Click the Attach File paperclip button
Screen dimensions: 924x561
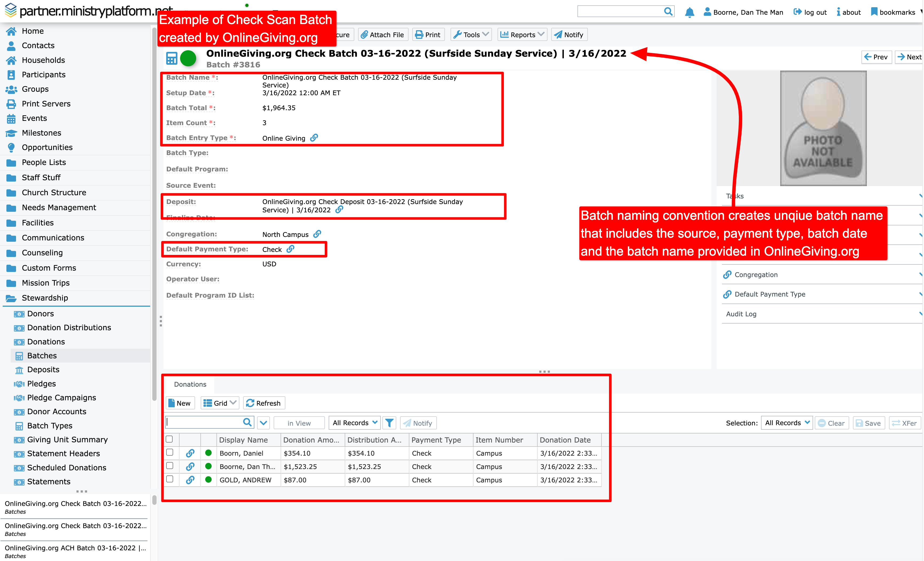click(382, 34)
